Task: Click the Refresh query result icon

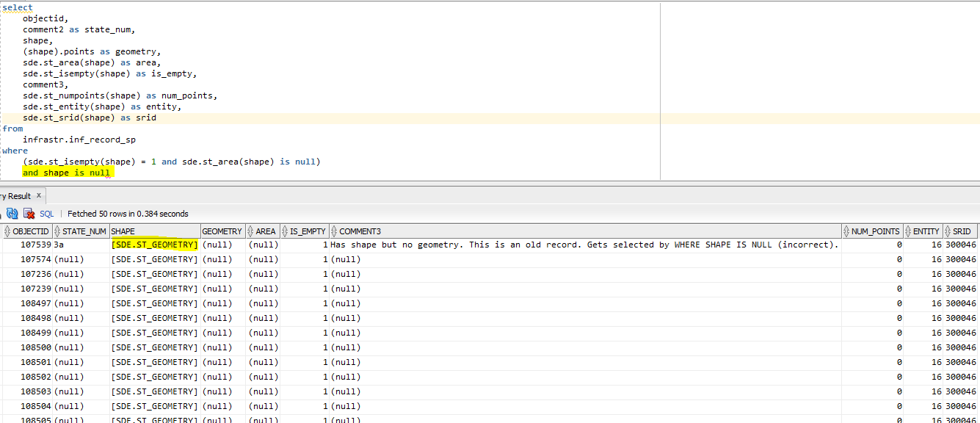Action: pos(12,214)
